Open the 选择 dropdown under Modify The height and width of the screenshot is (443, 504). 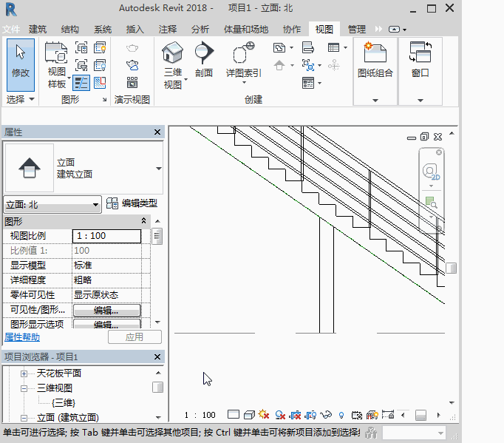coord(21,99)
